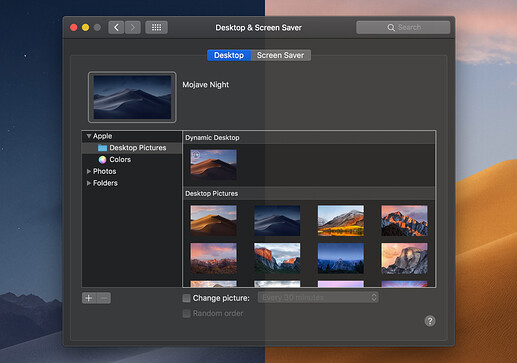Image resolution: width=517 pixels, height=363 pixels.
Task: Expand the Folders section
Action: click(89, 183)
